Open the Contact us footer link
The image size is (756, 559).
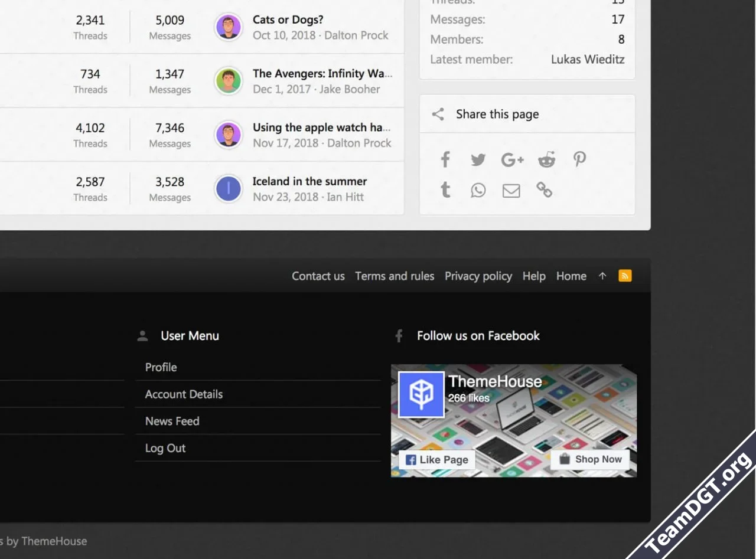point(318,276)
